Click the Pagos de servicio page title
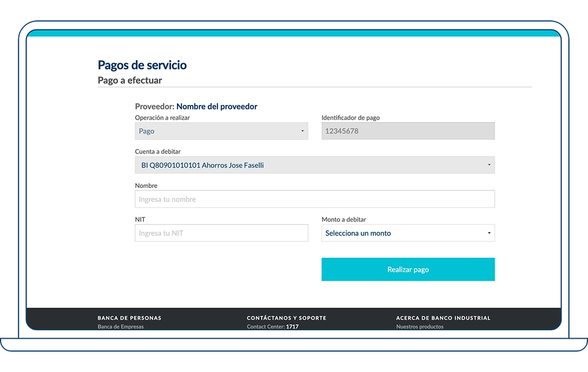 (x=142, y=65)
